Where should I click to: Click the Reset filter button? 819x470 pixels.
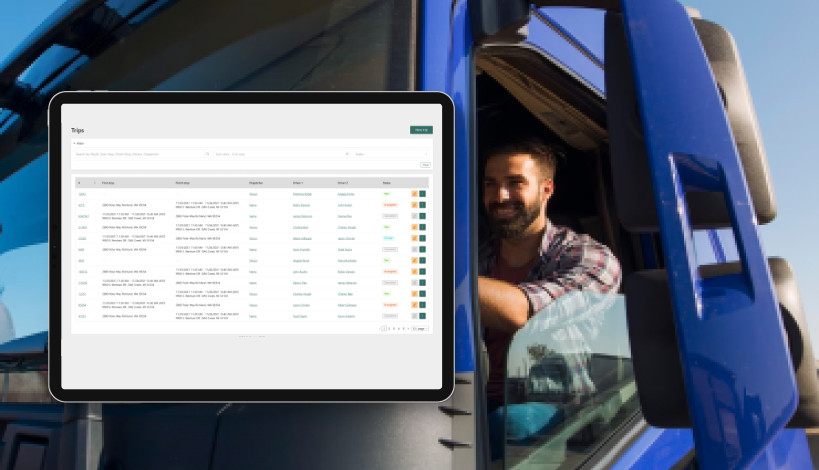point(425,164)
